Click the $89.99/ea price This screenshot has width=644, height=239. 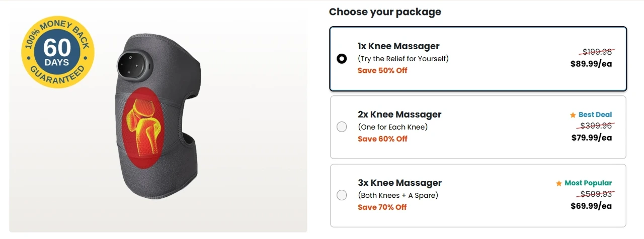click(x=591, y=64)
